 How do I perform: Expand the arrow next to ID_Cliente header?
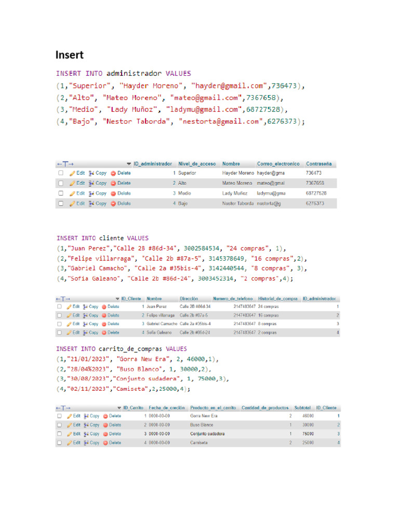[x=117, y=299]
